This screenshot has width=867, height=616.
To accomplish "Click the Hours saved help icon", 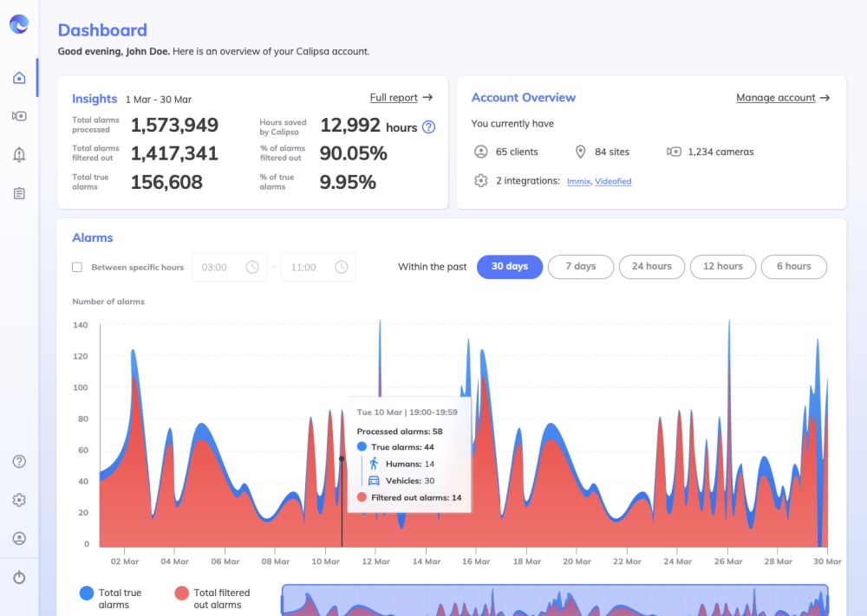I will [x=427, y=127].
